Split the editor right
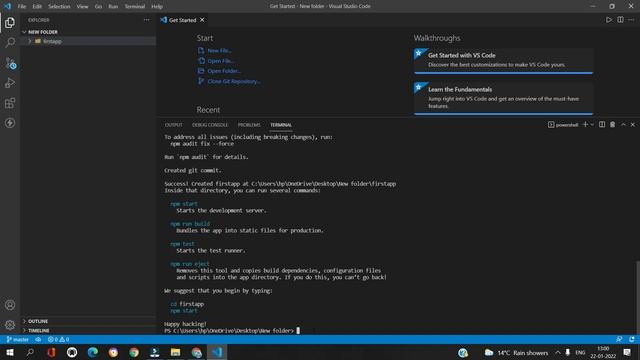 [620, 20]
